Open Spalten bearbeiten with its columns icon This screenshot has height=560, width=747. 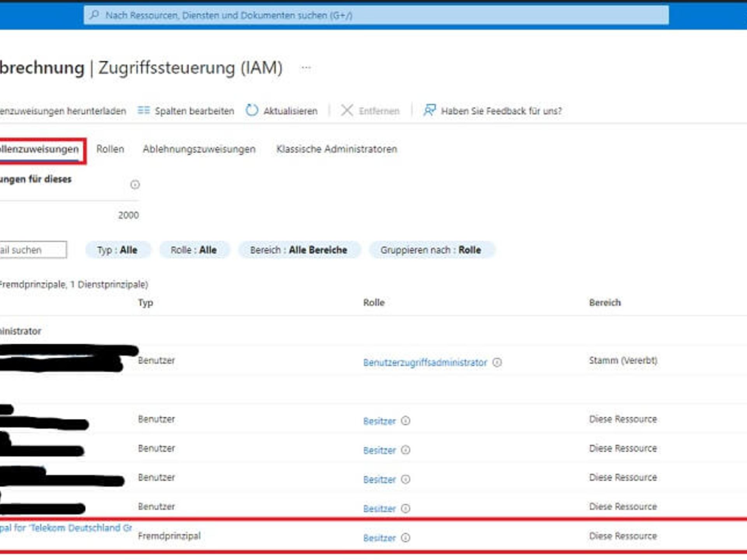(x=144, y=110)
